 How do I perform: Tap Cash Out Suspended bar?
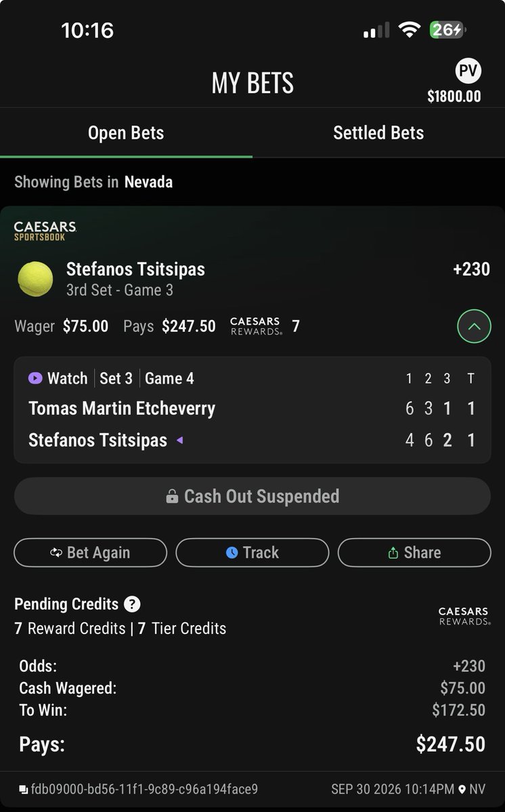(252, 496)
